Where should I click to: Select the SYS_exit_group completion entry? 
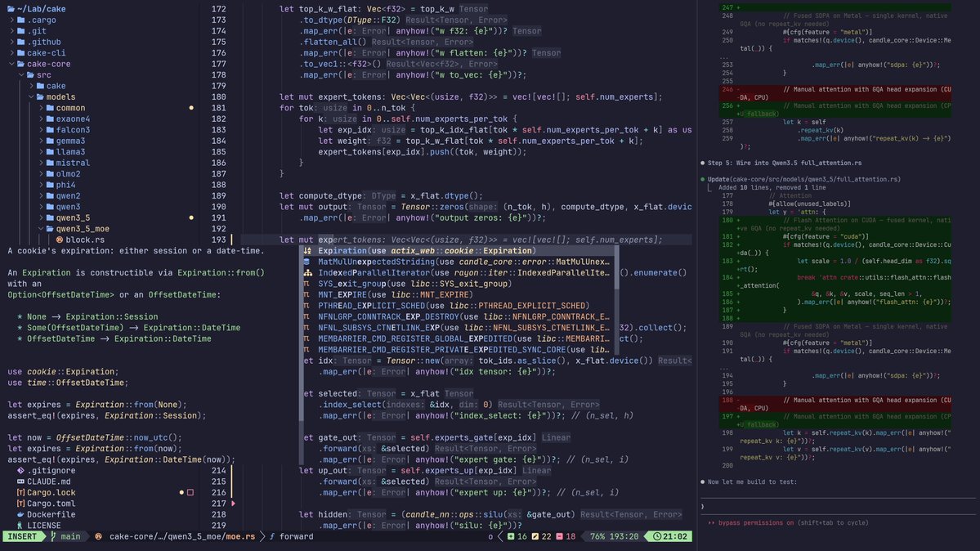pos(458,284)
